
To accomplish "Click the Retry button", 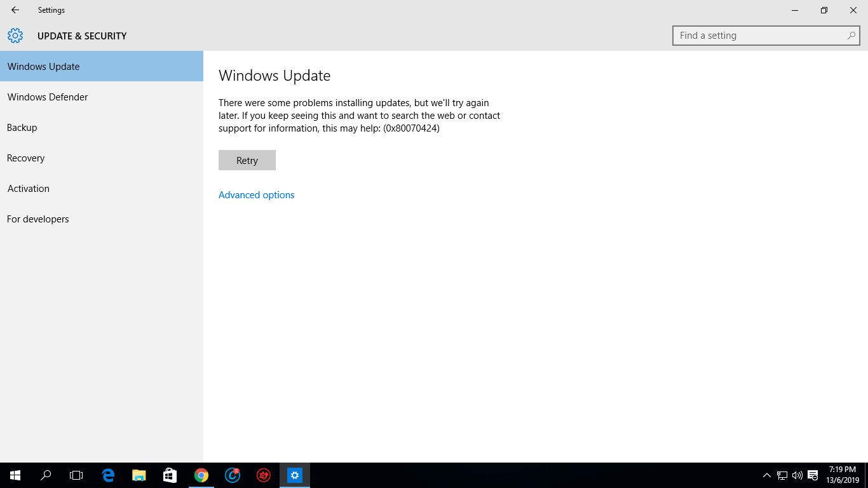I will coord(247,160).
